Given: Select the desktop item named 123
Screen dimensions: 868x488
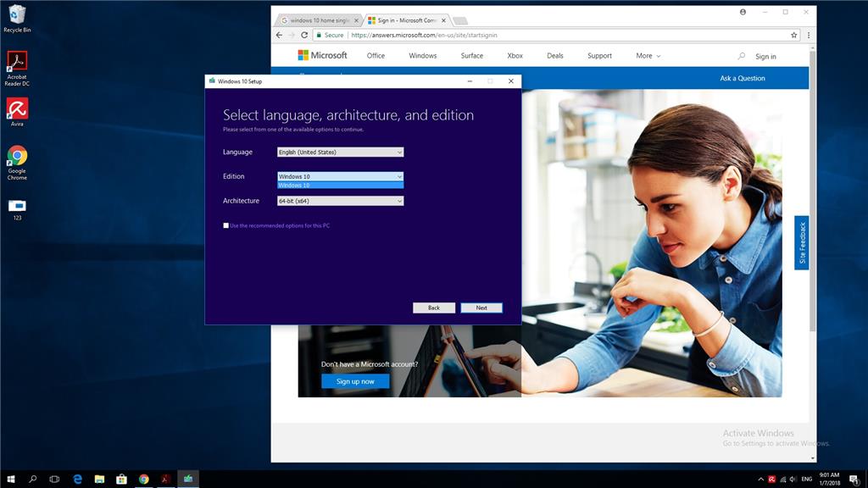Looking at the screenshot, I should point(17,210).
